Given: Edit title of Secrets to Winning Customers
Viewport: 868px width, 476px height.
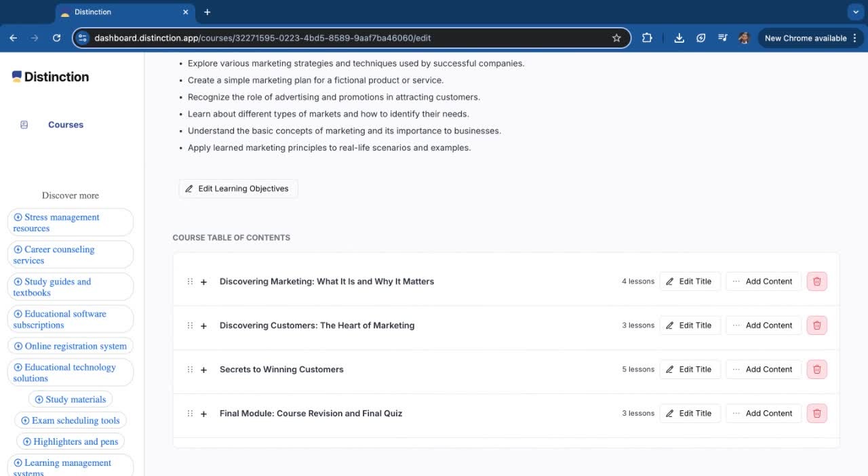Looking at the screenshot, I should point(690,370).
